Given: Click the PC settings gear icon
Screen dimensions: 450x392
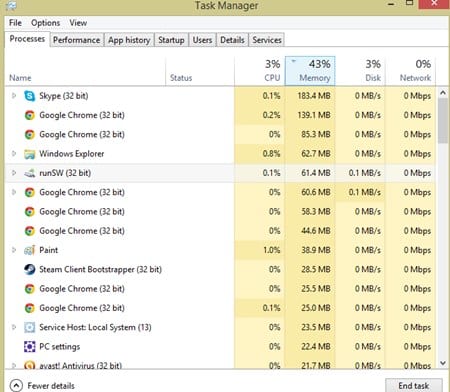Looking at the screenshot, I should (30, 347).
